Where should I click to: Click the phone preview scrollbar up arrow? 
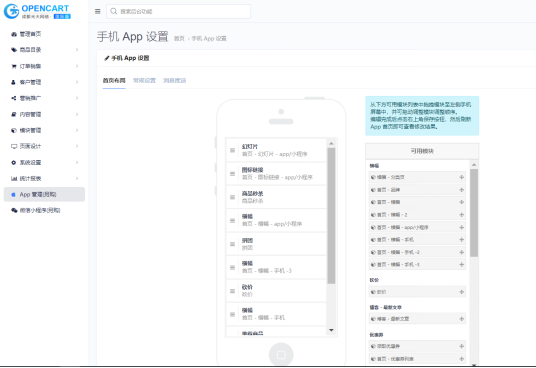pyautogui.click(x=331, y=144)
